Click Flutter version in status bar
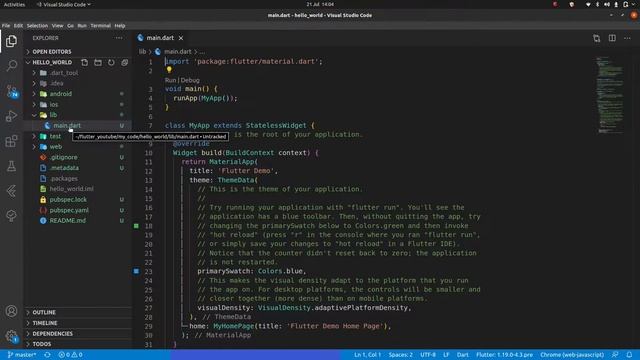The width and height of the screenshot is (640, 360). 504,355
